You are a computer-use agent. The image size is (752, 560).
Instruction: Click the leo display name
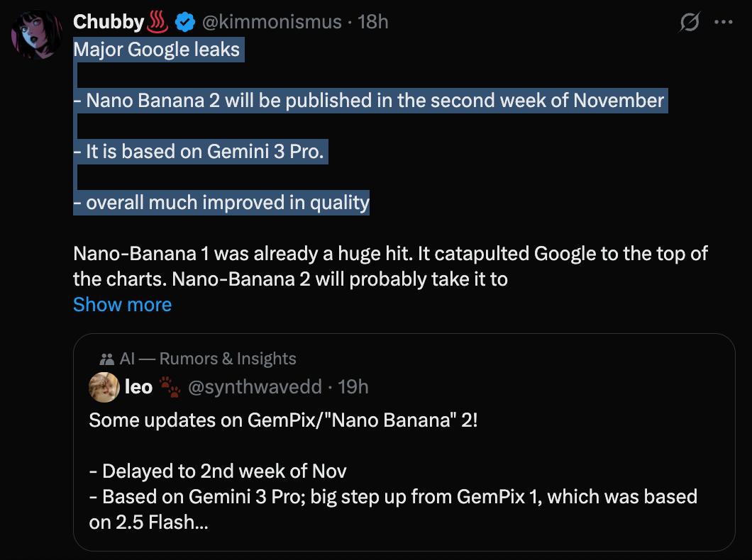tap(138, 386)
